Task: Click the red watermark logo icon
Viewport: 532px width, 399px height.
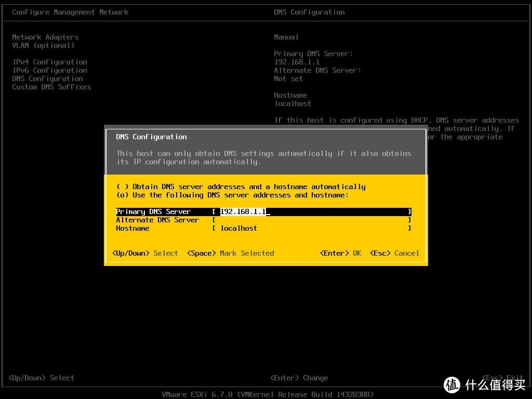Action: point(453,384)
